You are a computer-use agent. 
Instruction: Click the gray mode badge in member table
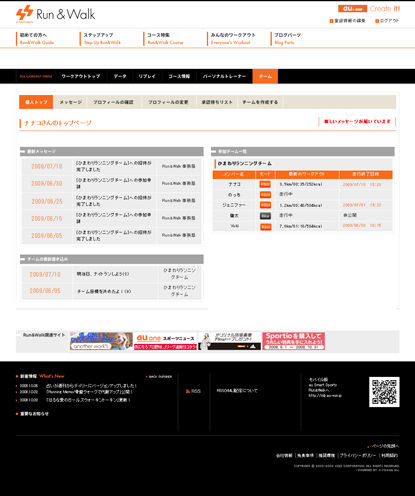pyautogui.click(x=265, y=216)
